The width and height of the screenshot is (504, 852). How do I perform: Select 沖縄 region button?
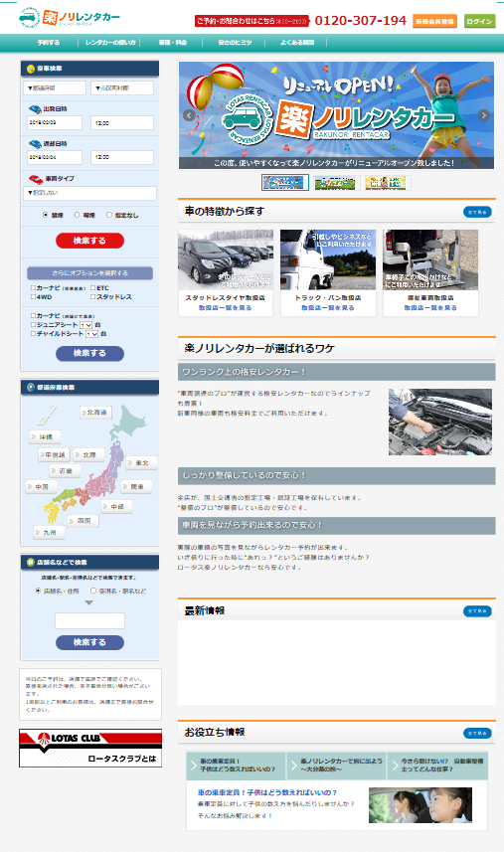(x=45, y=436)
